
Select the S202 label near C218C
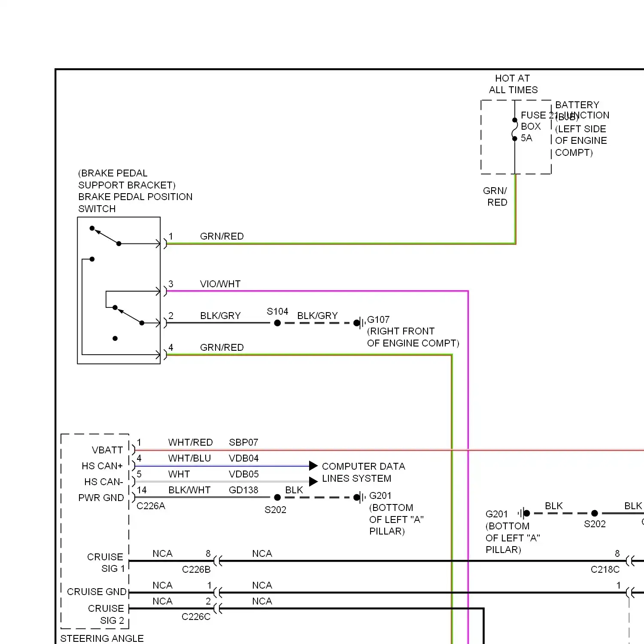(x=595, y=524)
